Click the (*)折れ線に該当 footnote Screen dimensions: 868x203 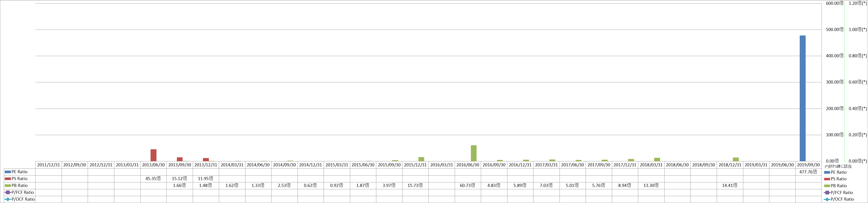[x=838, y=166]
